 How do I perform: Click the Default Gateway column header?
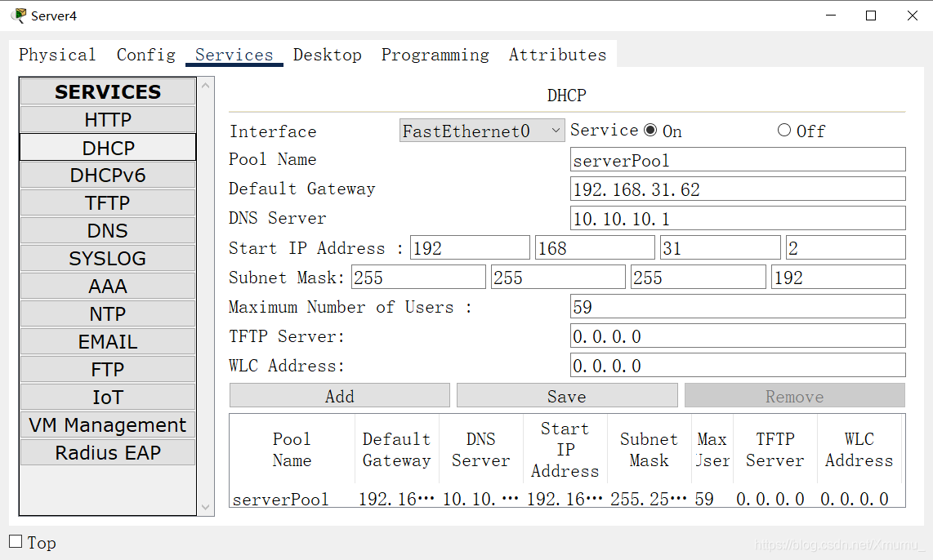pyautogui.click(x=397, y=450)
